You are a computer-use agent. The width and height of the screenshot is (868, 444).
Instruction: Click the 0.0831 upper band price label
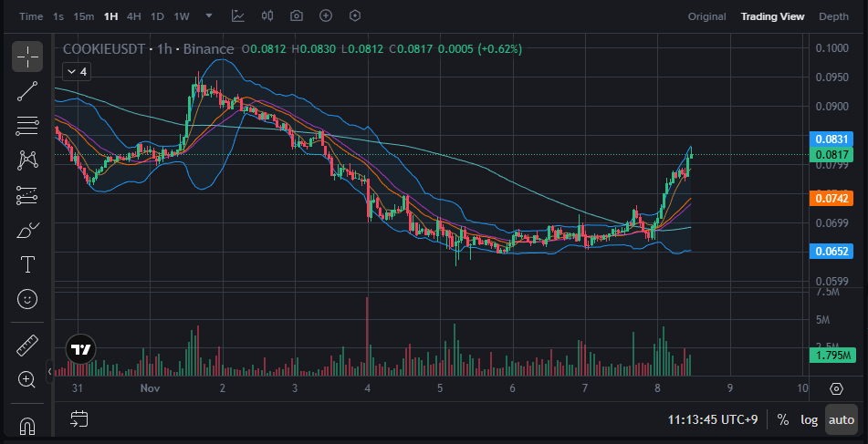pyautogui.click(x=831, y=139)
